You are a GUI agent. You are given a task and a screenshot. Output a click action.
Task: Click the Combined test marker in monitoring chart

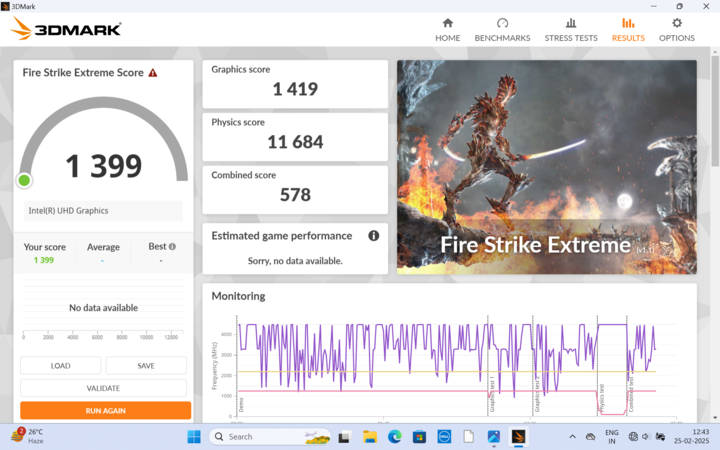[x=631, y=394]
